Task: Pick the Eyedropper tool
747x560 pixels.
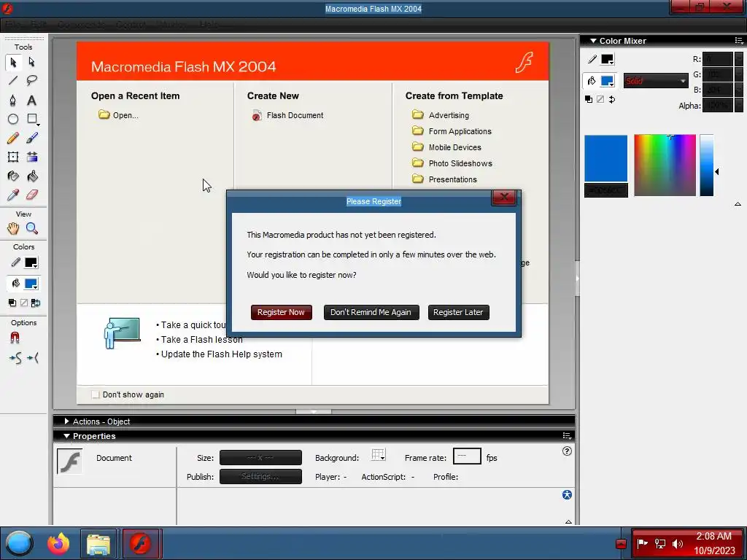Action: click(x=13, y=195)
